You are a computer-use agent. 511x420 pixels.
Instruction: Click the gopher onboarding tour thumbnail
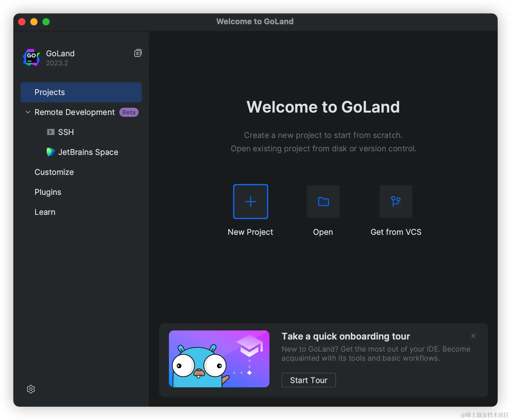[x=219, y=359]
